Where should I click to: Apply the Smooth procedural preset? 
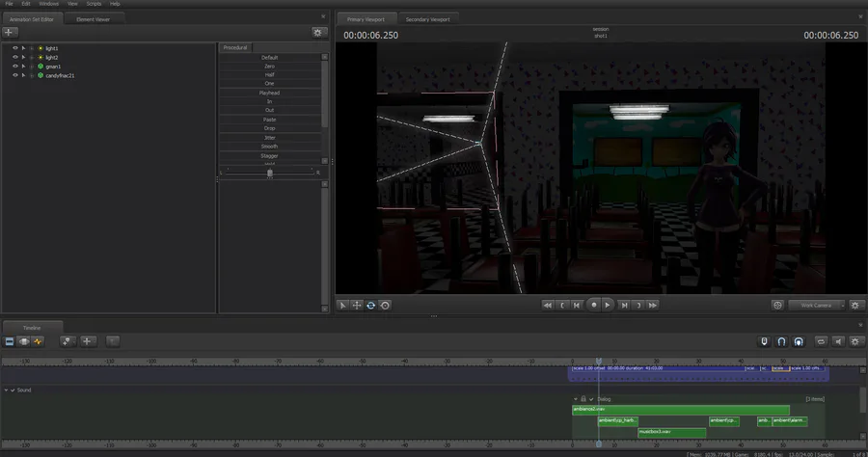point(270,147)
